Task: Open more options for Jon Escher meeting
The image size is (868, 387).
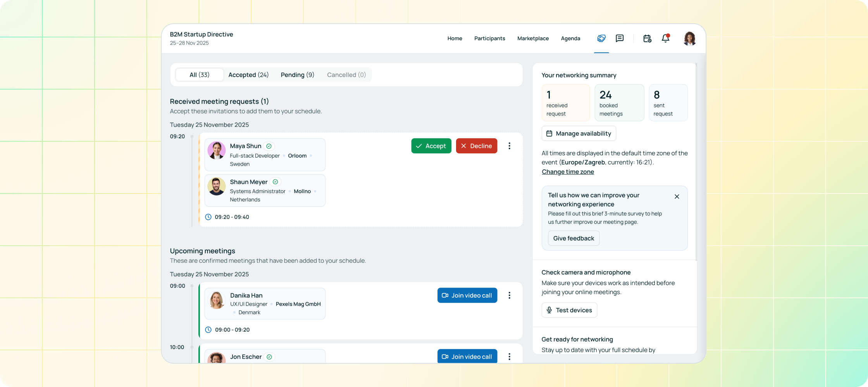Action: [x=509, y=356]
